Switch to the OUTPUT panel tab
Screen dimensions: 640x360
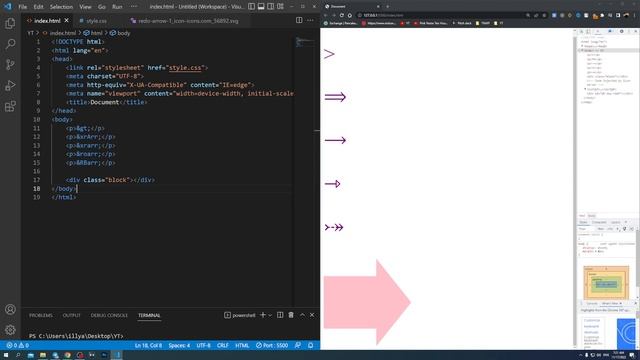click(x=71, y=316)
